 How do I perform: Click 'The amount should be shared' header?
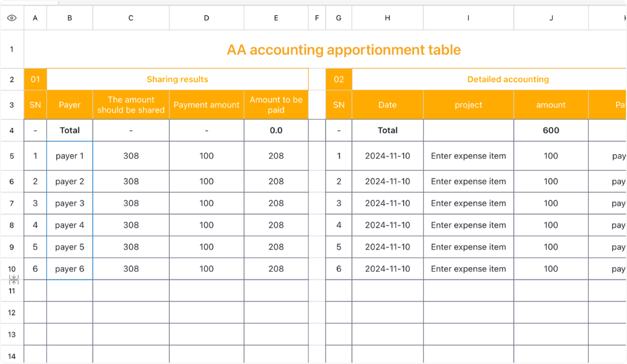[x=131, y=105]
